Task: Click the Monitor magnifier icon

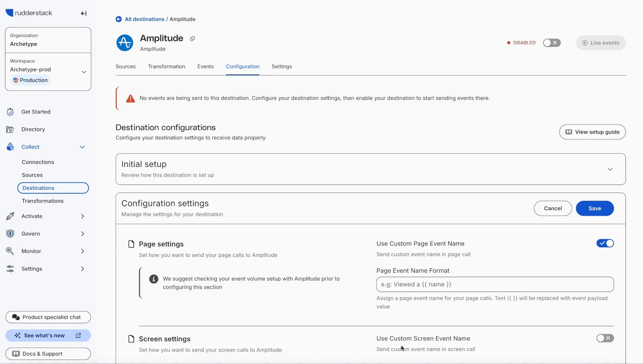Action: [x=10, y=251]
